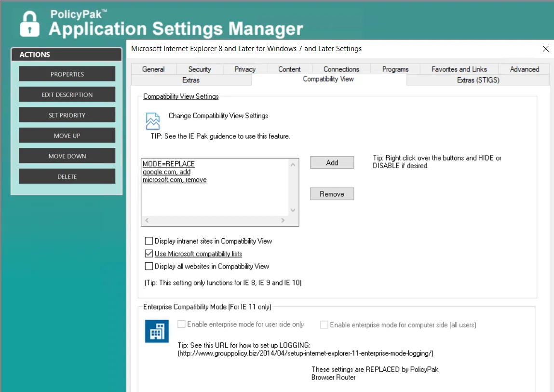
Task: Click MOVE UP action
Action: [x=67, y=136]
